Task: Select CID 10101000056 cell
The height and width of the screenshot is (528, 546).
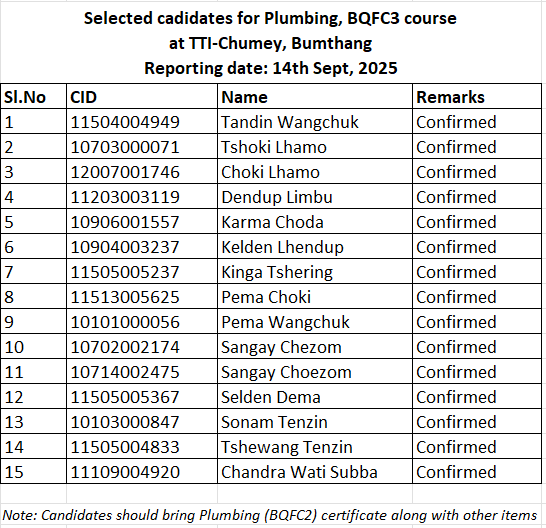Action: pos(142,322)
